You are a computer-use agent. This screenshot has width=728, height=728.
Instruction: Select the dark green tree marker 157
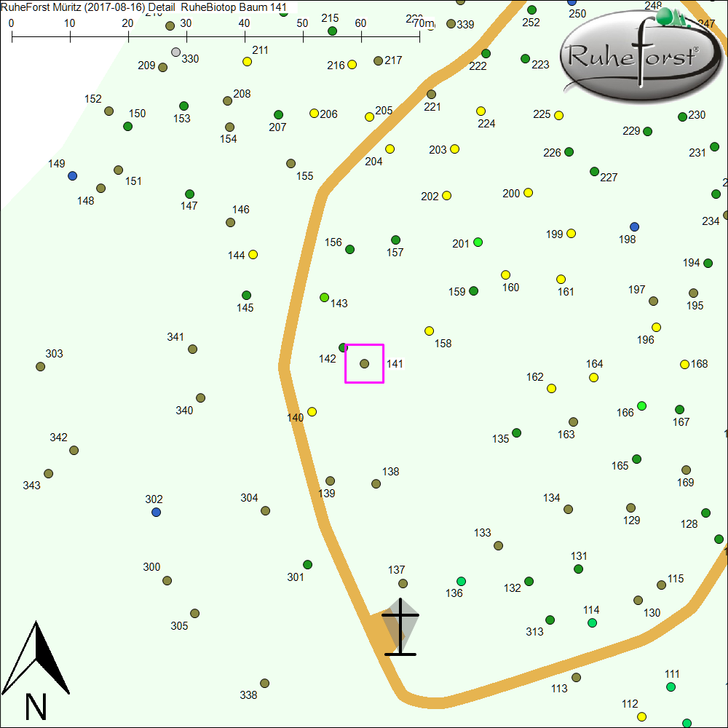click(x=395, y=240)
